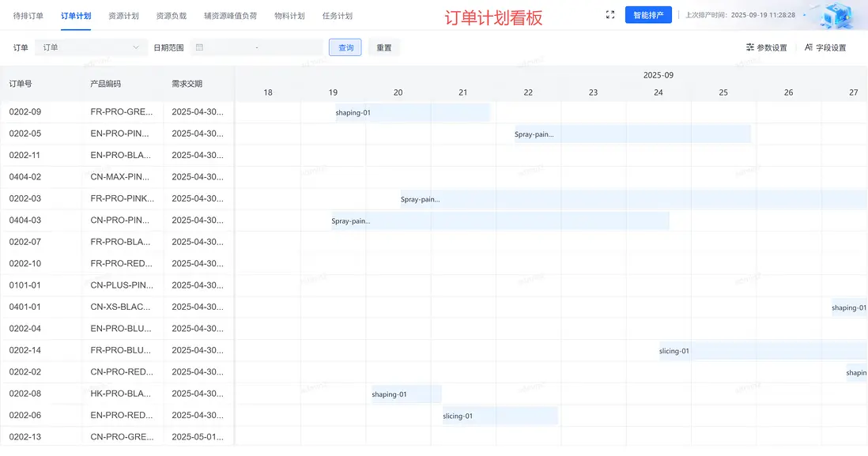The height and width of the screenshot is (456, 868).
Task: Click the 订单号 column header
Action: [21, 84]
